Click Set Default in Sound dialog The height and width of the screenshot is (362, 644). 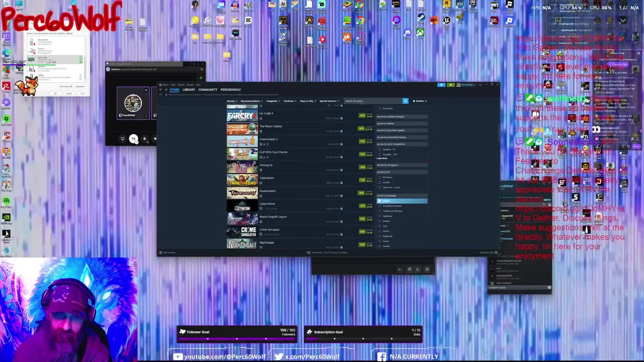[64, 86]
